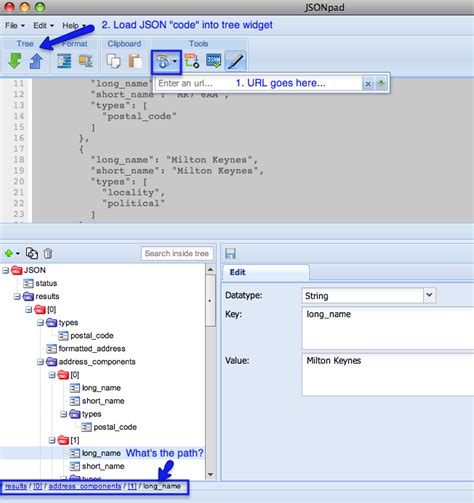Click the trash delete node icon
This screenshot has height=503, width=474.
[48, 254]
